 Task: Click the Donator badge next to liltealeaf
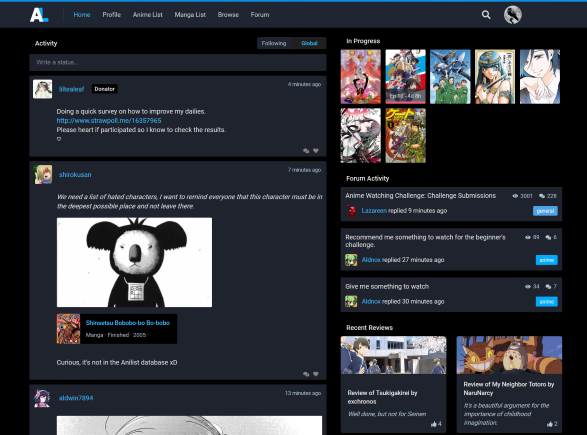(x=104, y=89)
